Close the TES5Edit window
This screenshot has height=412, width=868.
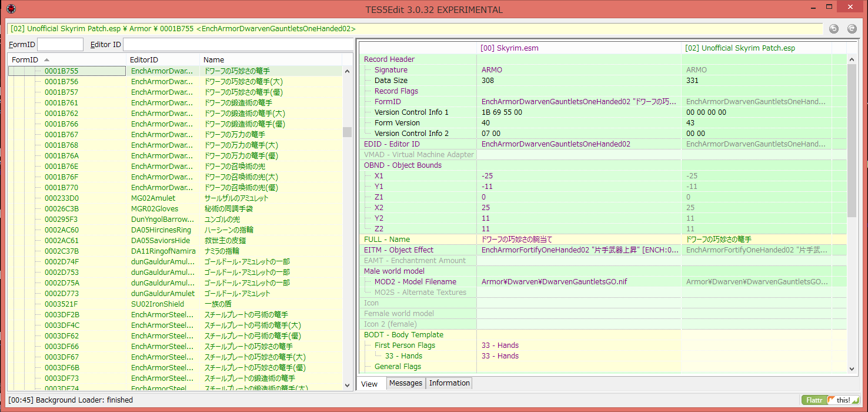coord(852,7)
